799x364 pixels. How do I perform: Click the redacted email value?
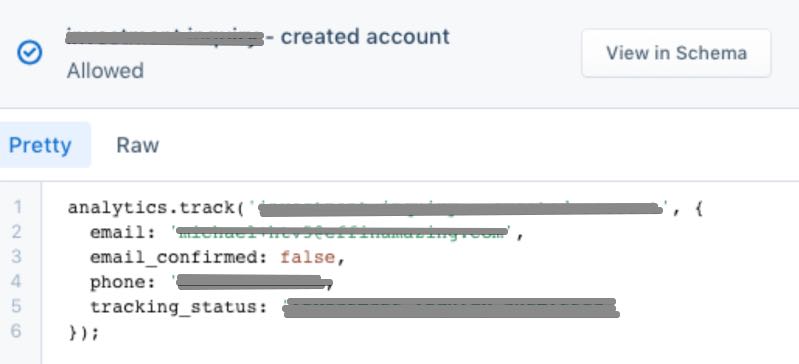pyautogui.click(x=343, y=232)
